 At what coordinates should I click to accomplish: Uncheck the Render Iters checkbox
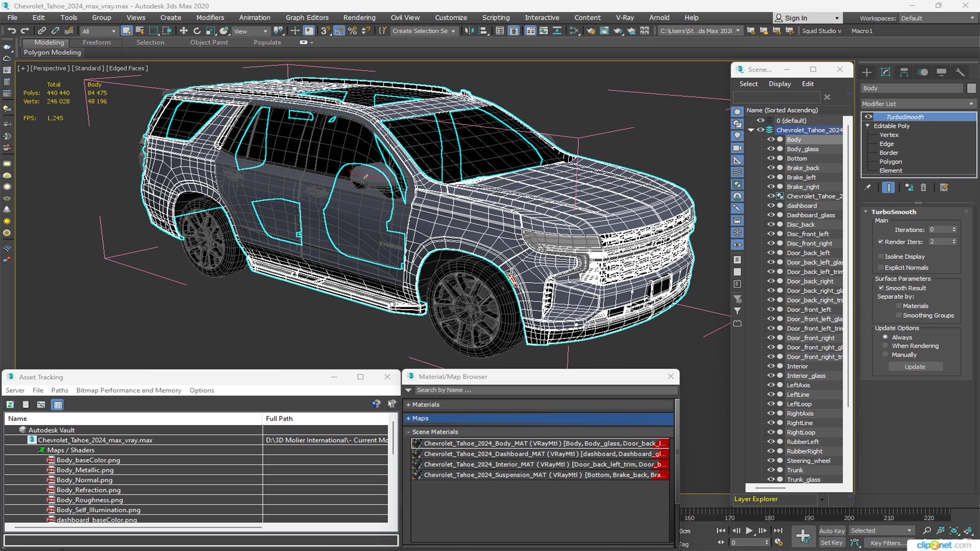point(880,242)
